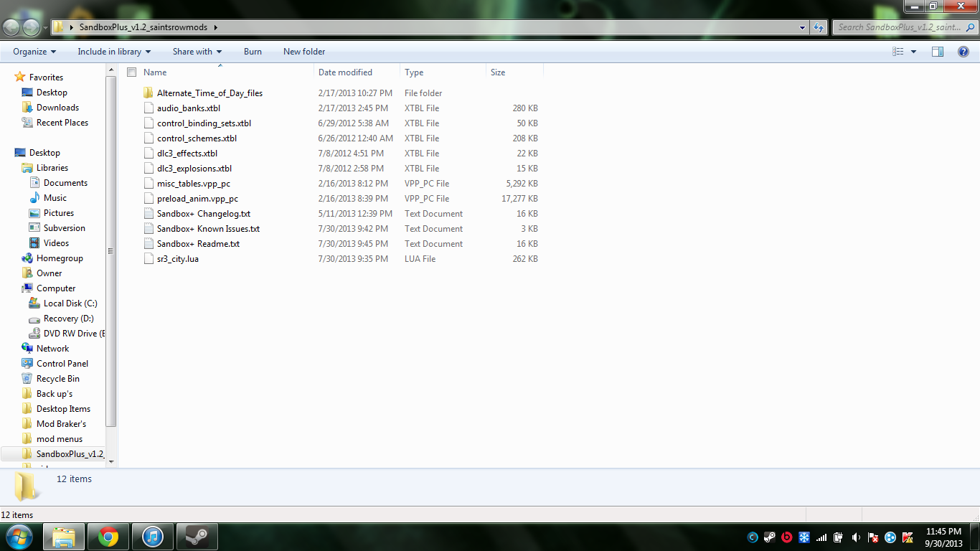980x551 pixels.
Task: Select the Mod Braker's folder
Action: coord(61,424)
